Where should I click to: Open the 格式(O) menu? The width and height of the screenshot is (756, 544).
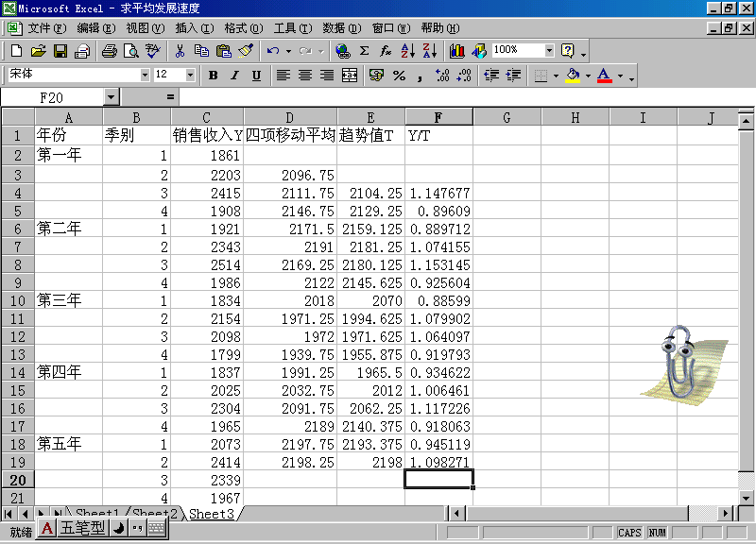click(x=243, y=28)
